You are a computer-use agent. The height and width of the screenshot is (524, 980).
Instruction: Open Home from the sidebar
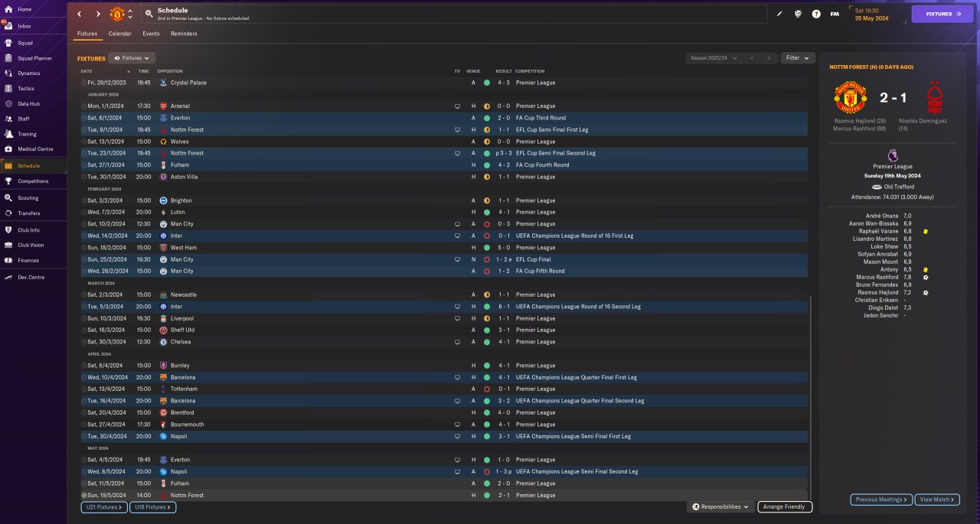[x=24, y=9]
